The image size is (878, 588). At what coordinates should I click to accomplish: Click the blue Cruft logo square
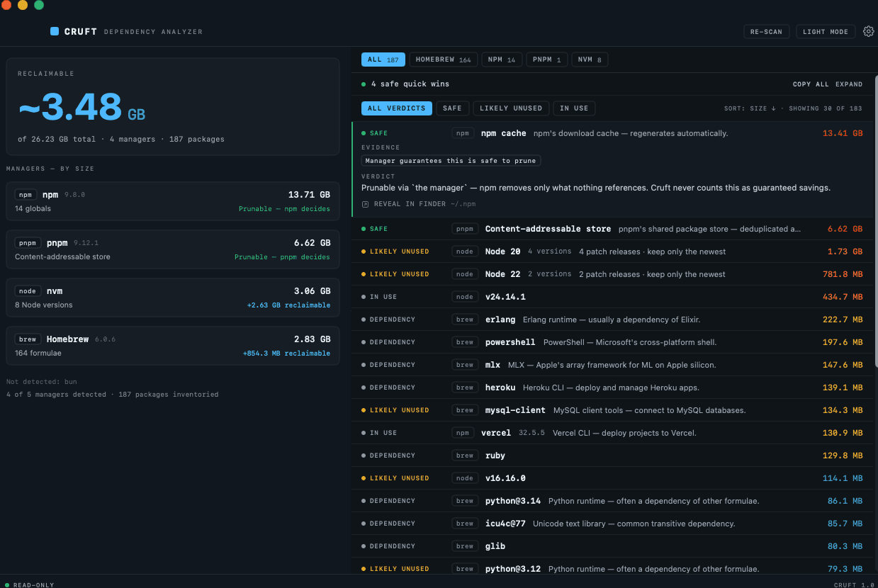pos(55,31)
